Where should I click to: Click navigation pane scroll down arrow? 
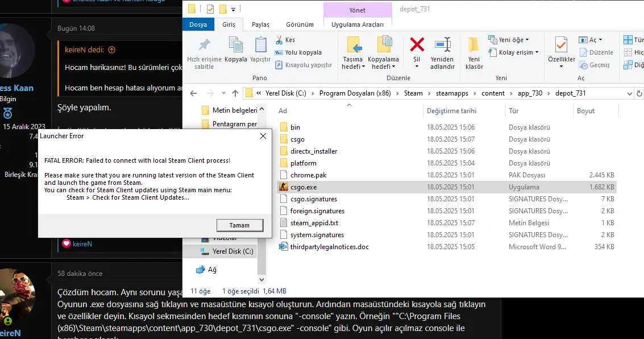pos(261,279)
